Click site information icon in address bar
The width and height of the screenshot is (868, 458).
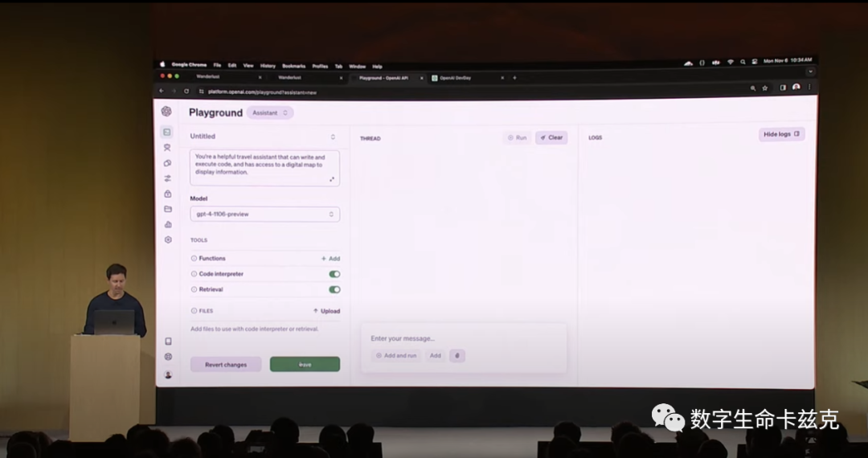202,92
